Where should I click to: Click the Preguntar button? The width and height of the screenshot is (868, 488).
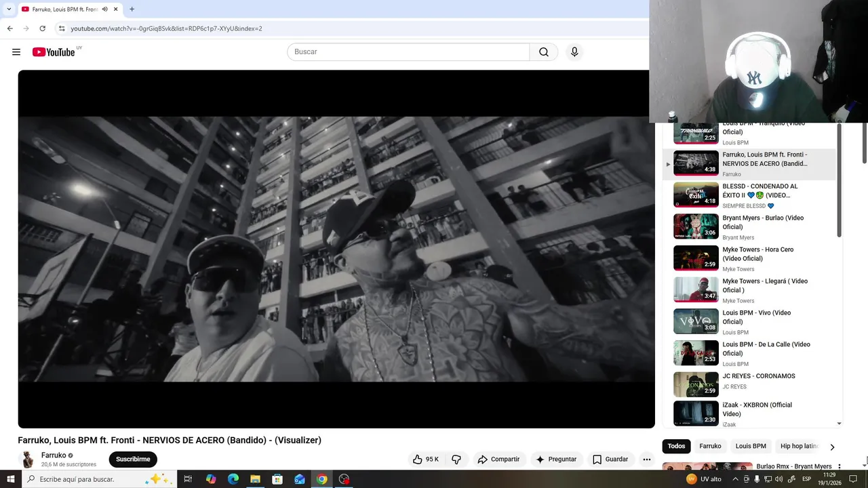(x=556, y=459)
